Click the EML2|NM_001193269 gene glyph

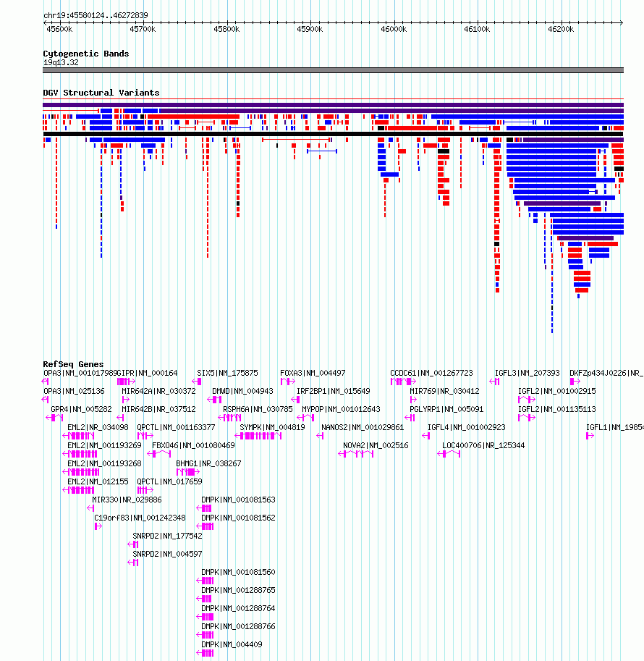pos(80,454)
